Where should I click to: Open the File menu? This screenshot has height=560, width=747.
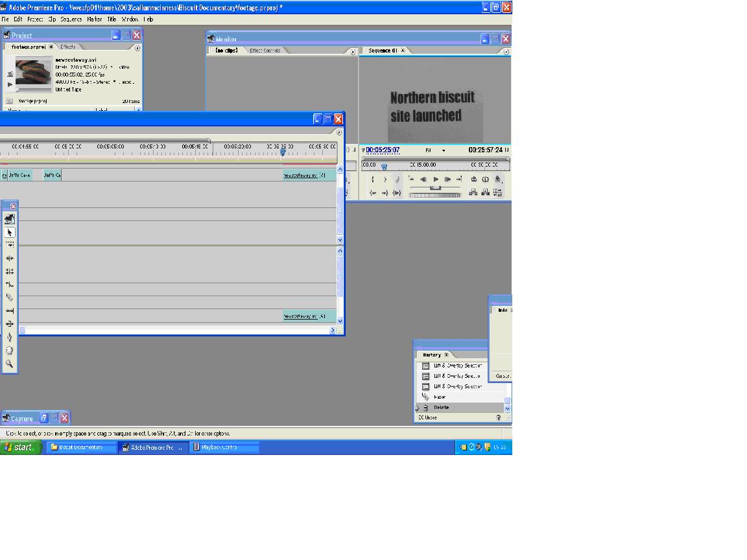5,19
